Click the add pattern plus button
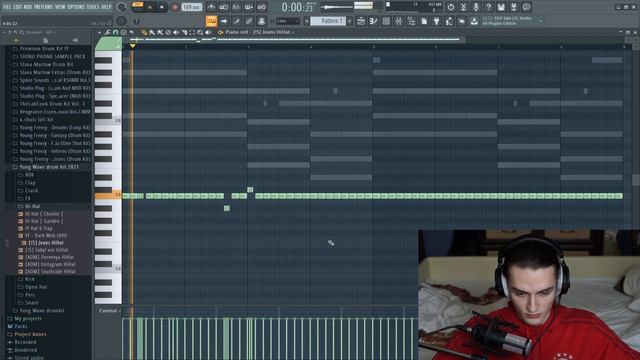Viewport: 640px width, 360px height. [x=350, y=21]
